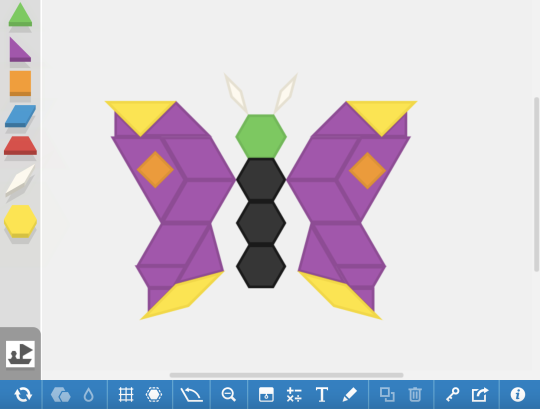Toggle the cover/shade panel icon

coord(266,395)
